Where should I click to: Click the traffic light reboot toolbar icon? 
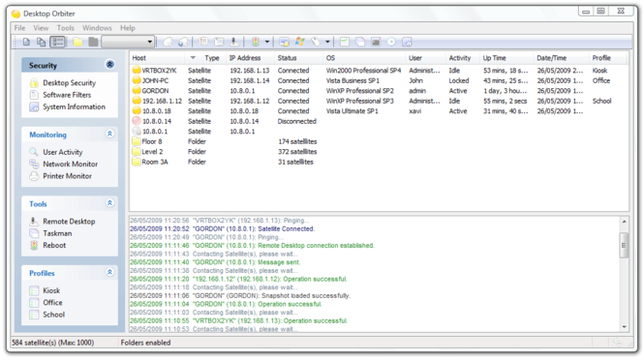pyautogui.click(x=255, y=42)
